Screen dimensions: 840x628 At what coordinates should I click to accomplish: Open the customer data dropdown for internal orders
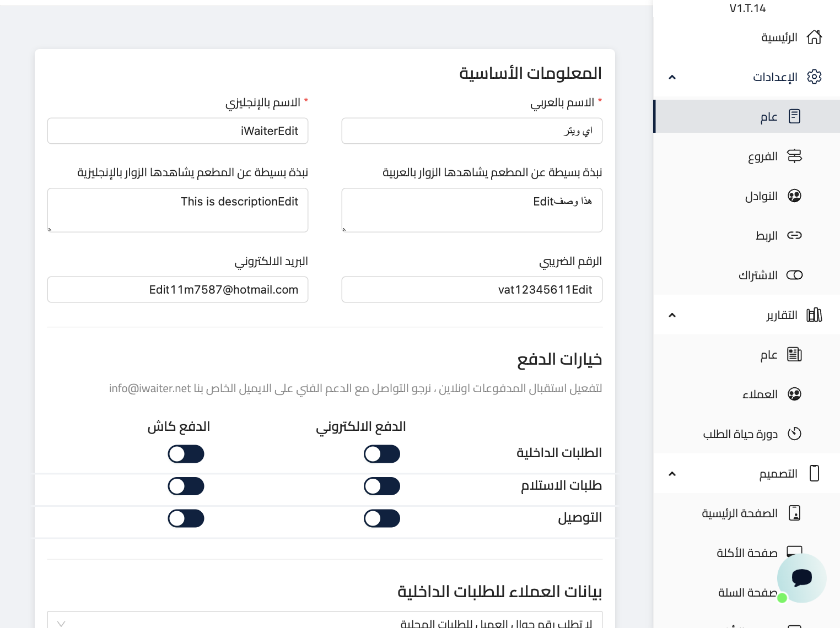tap(325, 621)
